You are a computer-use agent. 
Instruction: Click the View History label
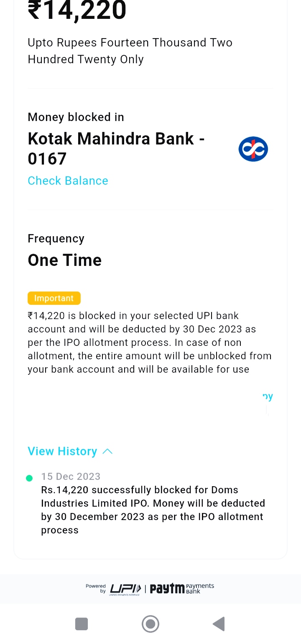tap(62, 451)
